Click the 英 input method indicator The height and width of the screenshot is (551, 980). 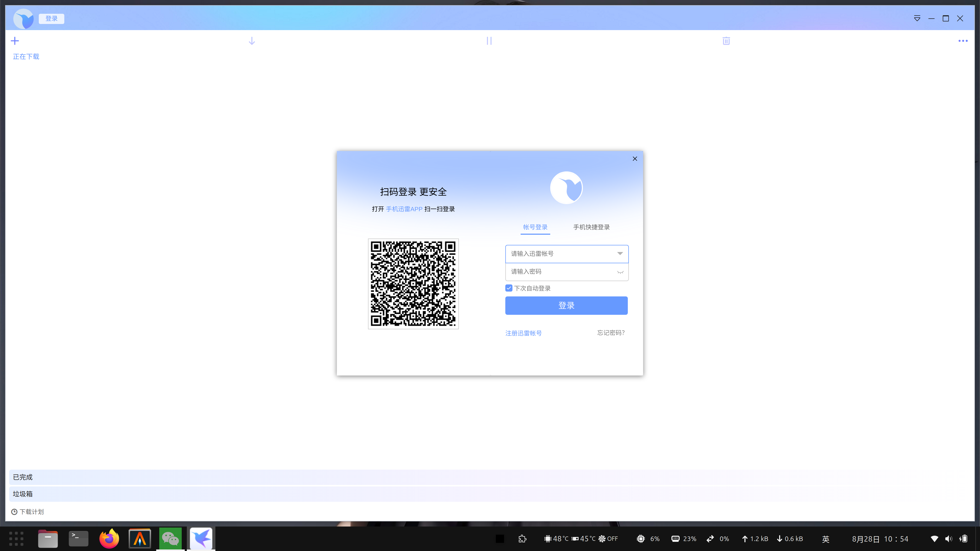[x=826, y=539]
